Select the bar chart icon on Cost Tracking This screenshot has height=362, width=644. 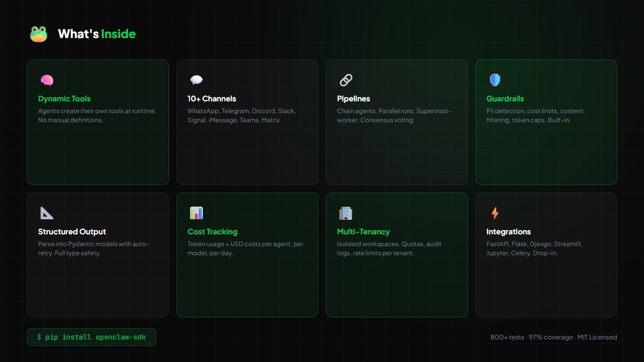coord(196,212)
